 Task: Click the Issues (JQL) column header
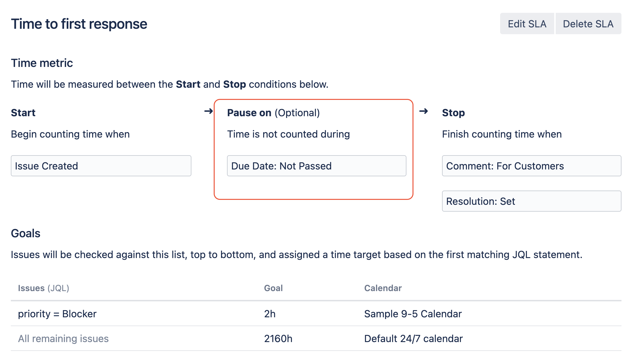(x=44, y=288)
